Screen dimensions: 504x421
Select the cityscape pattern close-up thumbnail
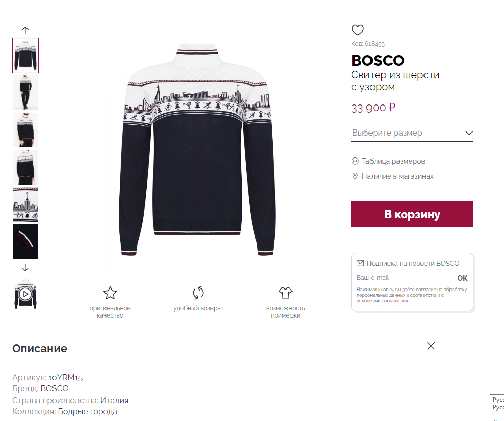pyautogui.click(x=25, y=204)
